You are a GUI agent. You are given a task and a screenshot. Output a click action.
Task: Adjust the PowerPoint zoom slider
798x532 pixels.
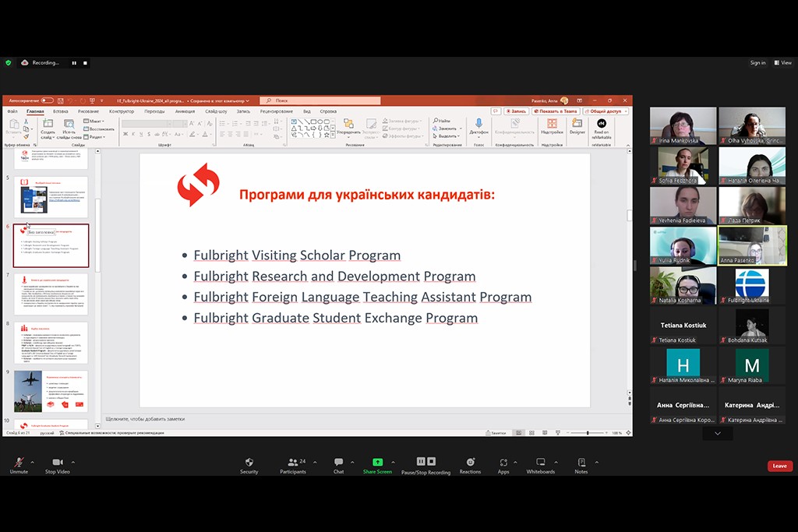(587, 433)
